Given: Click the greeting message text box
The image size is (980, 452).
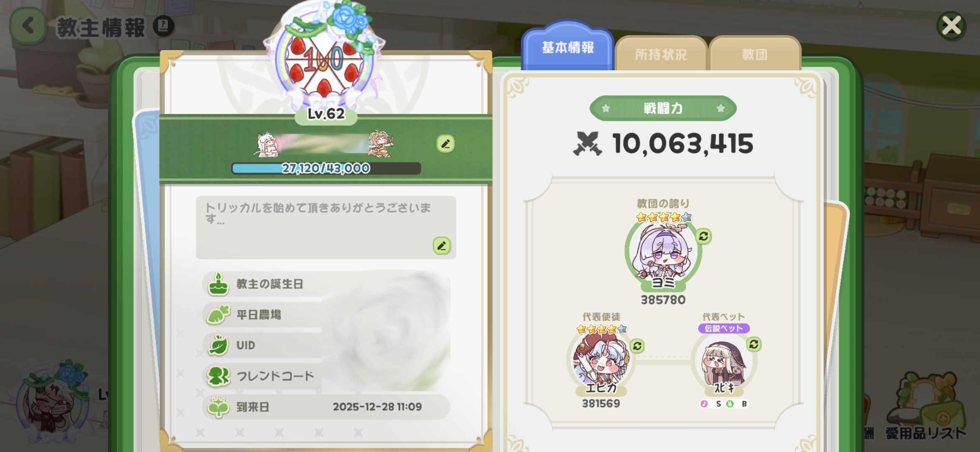Looking at the screenshot, I should [x=326, y=227].
